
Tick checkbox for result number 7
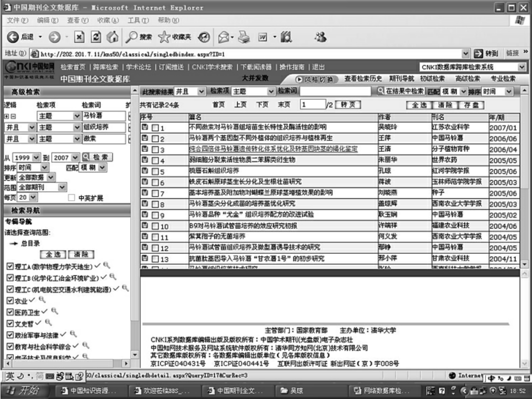coord(155,194)
